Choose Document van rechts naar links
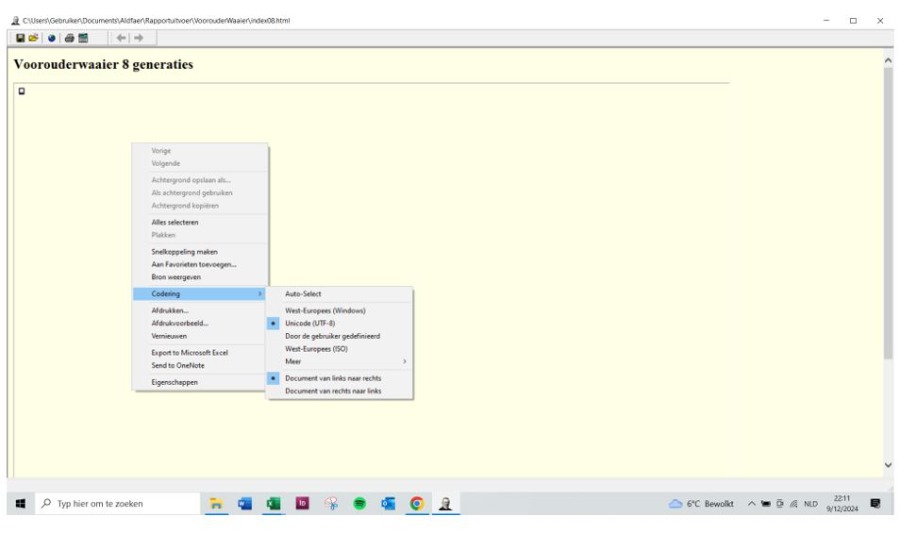 click(x=333, y=391)
